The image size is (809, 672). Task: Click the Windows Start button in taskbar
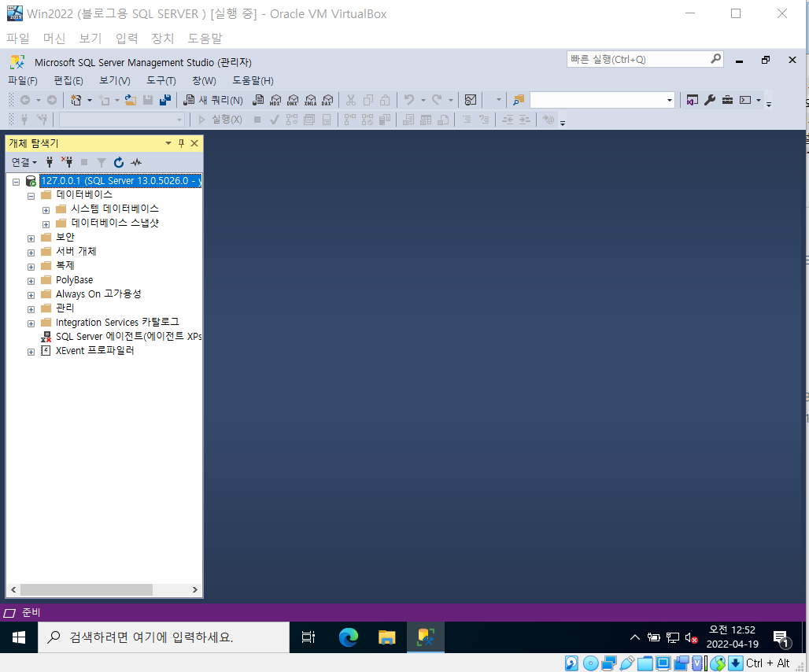point(19,638)
